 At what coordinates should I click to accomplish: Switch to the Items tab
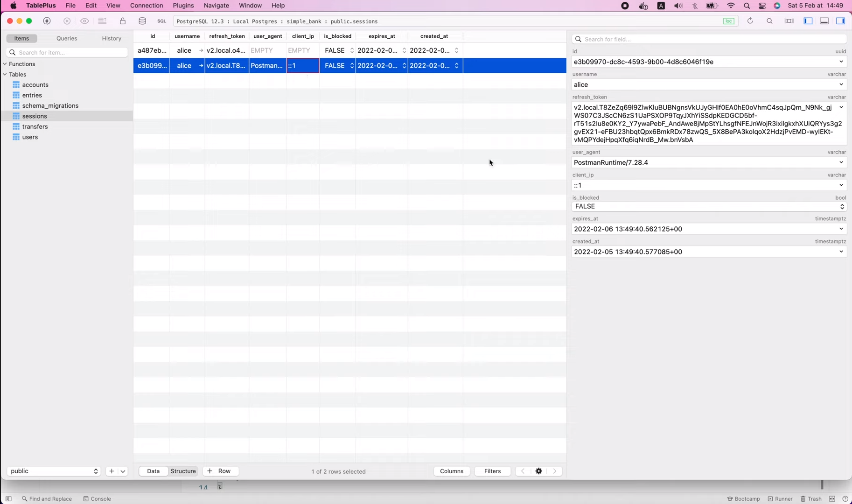[x=21, y=38]
